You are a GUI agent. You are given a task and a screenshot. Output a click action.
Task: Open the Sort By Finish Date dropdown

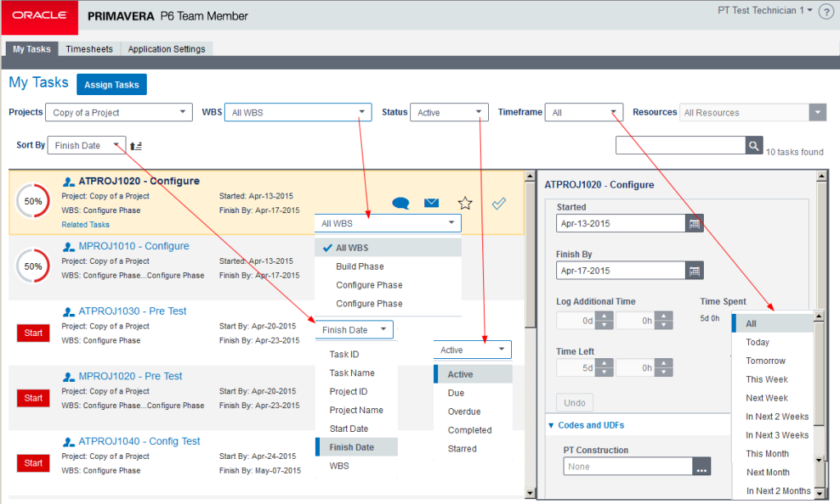pyautogui.click(x=87, y=146)
